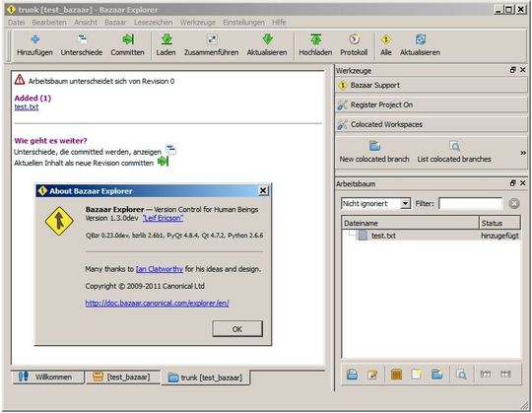This screenshot has width=532, height=413.
Task: Show more colocated tools via chevron
Action: [x=523, y=153]
